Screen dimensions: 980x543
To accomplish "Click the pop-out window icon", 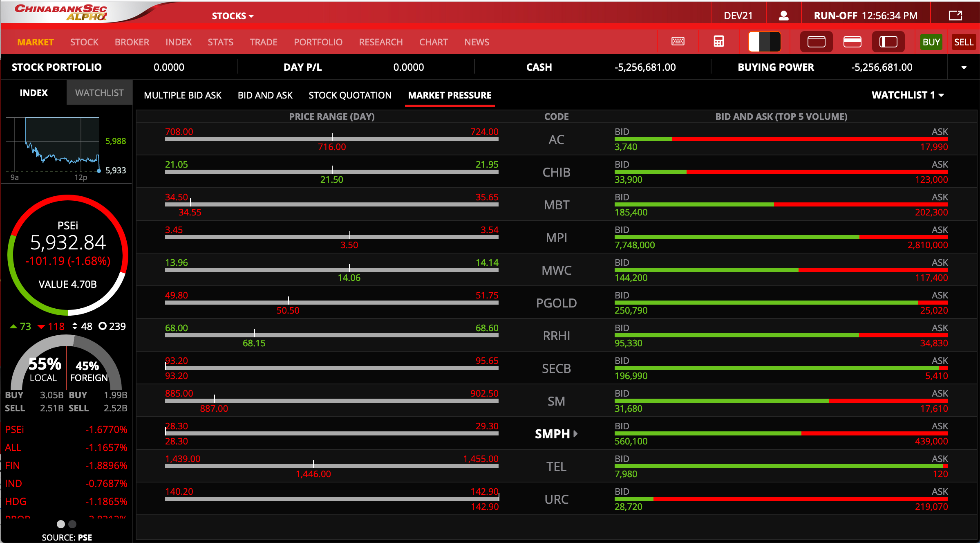I will point(955,16).
